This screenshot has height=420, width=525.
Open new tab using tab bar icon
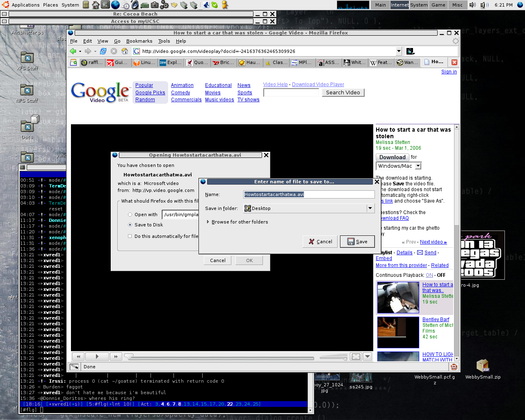[74, 62]
